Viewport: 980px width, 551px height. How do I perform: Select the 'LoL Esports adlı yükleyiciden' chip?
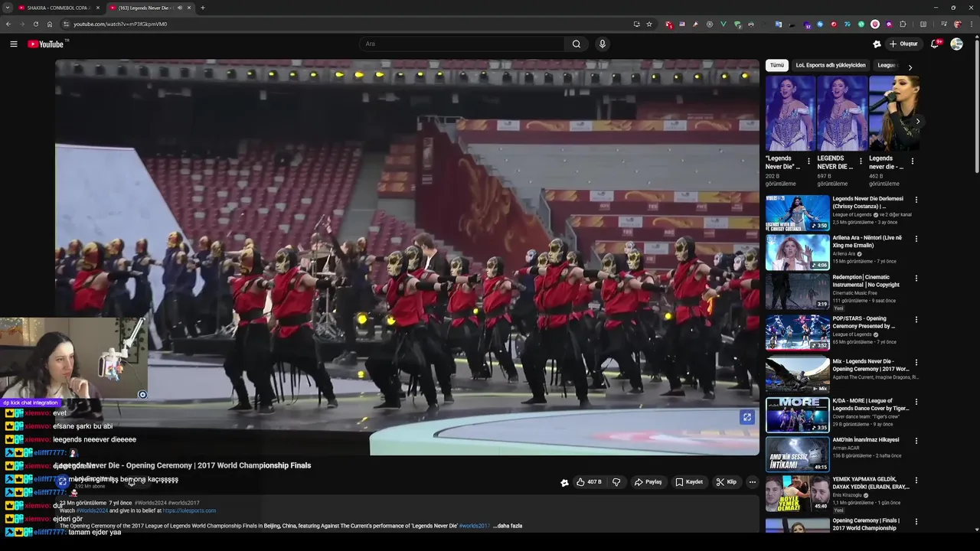[831, 66]
